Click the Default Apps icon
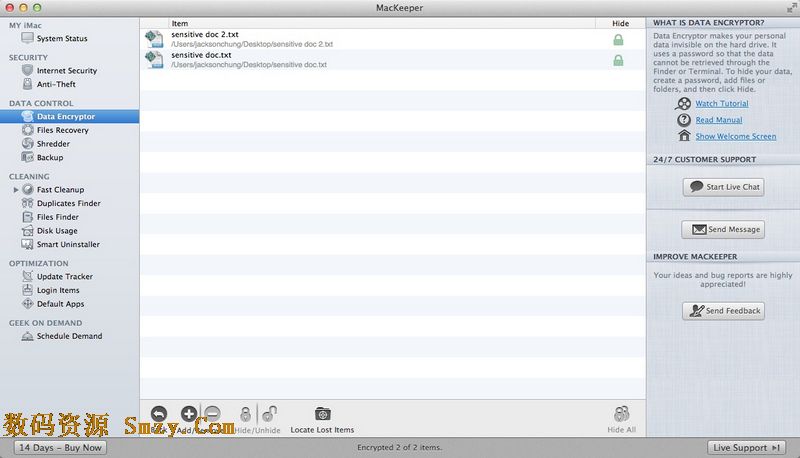 pos(28,303)
